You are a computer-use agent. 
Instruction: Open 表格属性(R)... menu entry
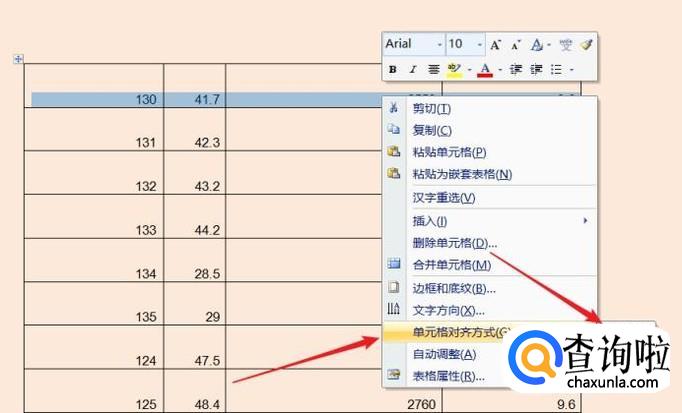coord(448,376)
